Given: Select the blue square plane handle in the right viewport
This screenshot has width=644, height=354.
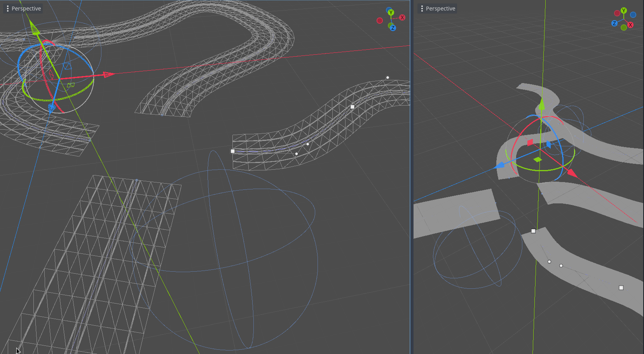Looking at the screenshot, I should coord(549,144).
